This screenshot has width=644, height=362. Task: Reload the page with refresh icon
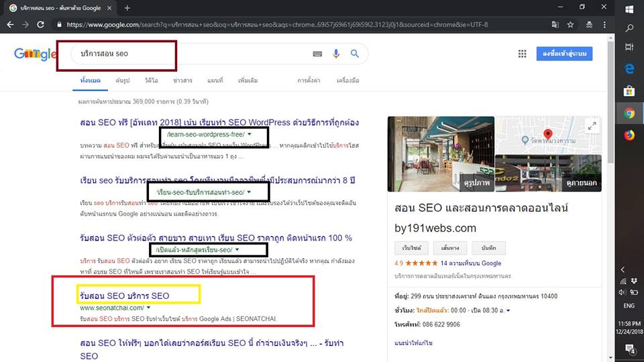click(x=40, y=25)
